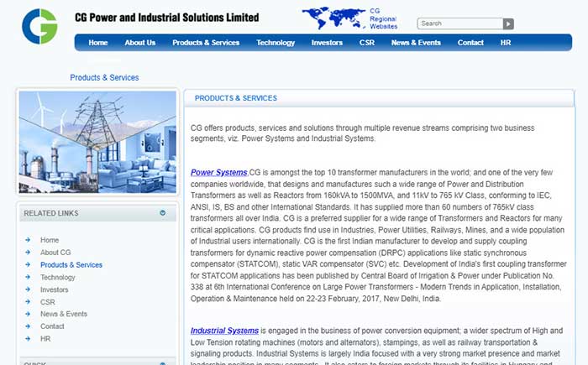Click the PRODUCTS & SERVICES section heading

pyautogui.click(x=236, y=98)
